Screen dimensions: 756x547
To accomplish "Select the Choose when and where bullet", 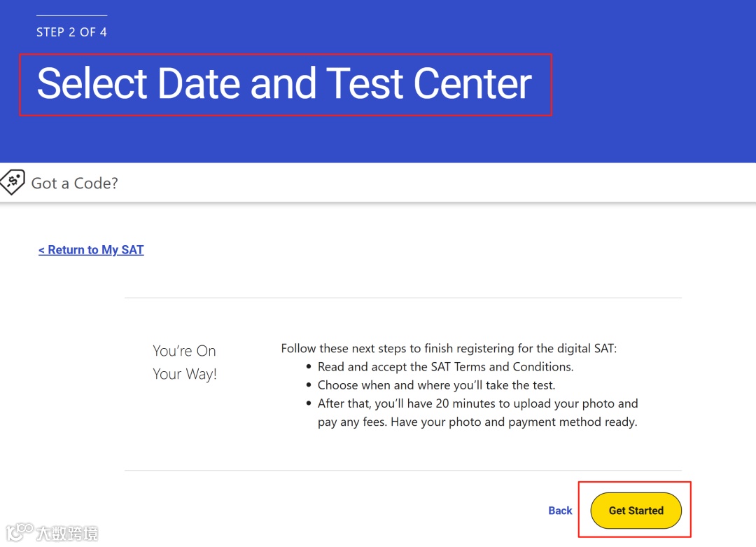I will 436,385.
